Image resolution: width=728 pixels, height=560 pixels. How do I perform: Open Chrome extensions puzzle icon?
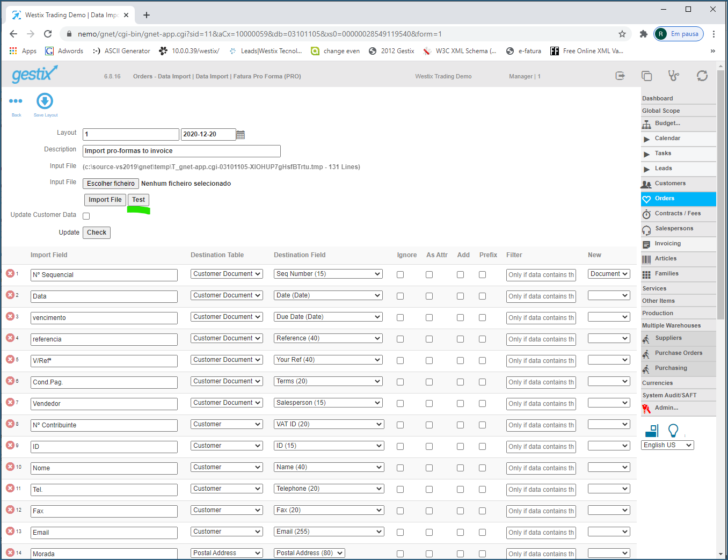click(x=644, y=34)
